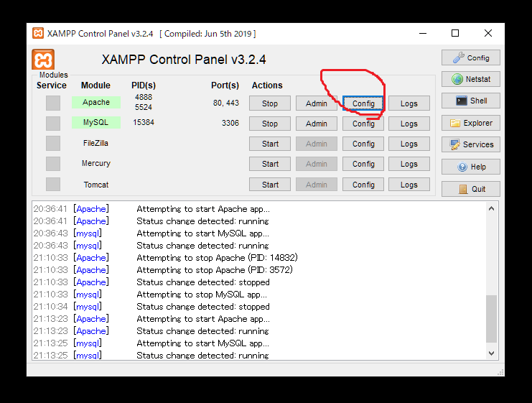
Task: Click log scrollbar down arrow
Action: coord(491,353)
